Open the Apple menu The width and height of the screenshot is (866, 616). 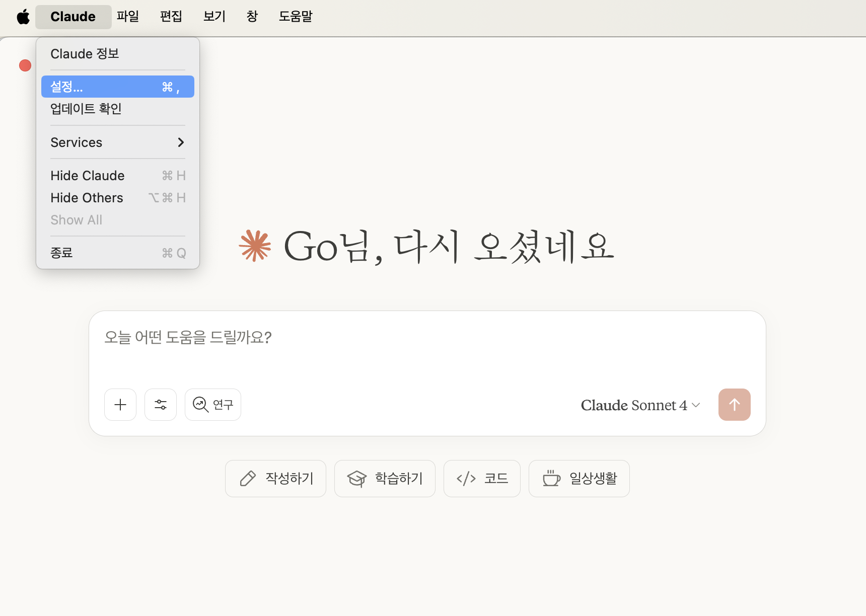pos(23,17)
